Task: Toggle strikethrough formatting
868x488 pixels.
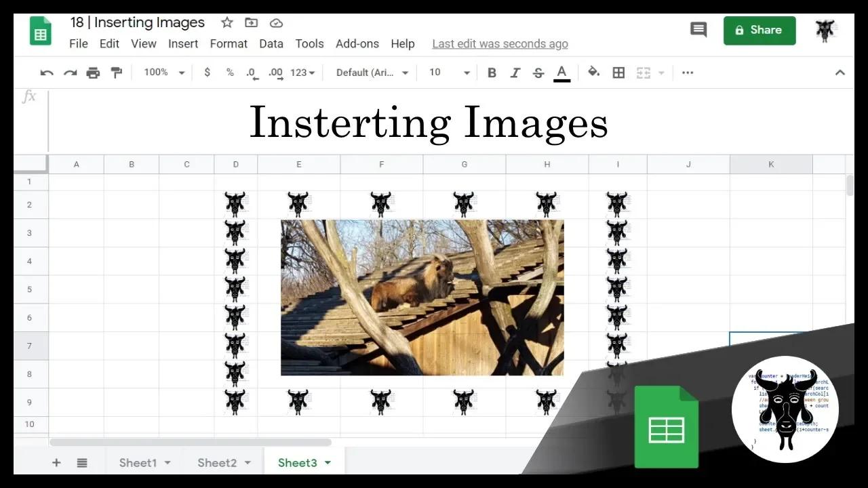Action: coord(538,72)
